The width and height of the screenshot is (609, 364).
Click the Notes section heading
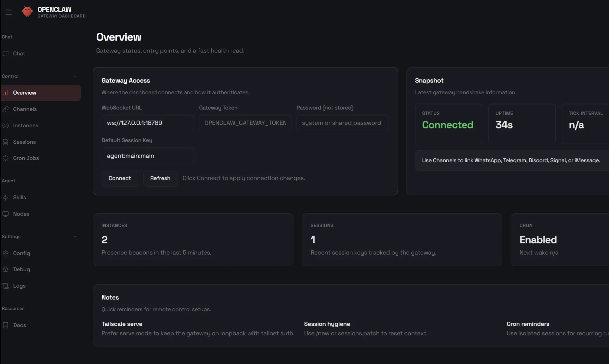coord(110,297)
